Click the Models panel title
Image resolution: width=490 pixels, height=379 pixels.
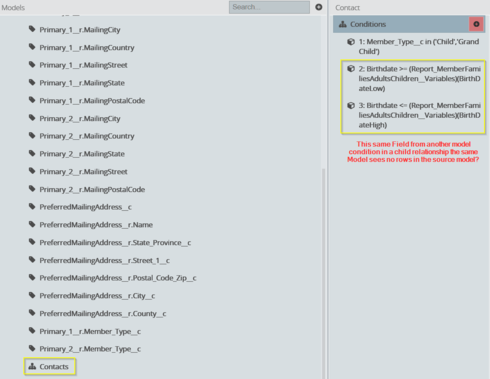pyautogui.click(x=13, y=7)
